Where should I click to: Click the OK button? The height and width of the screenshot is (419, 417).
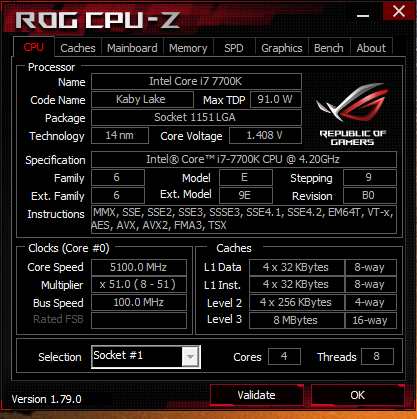(358, 395)
